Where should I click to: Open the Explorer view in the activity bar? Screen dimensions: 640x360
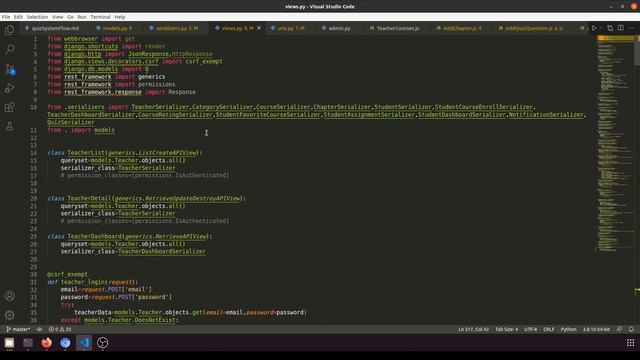(x=9, y=30)
